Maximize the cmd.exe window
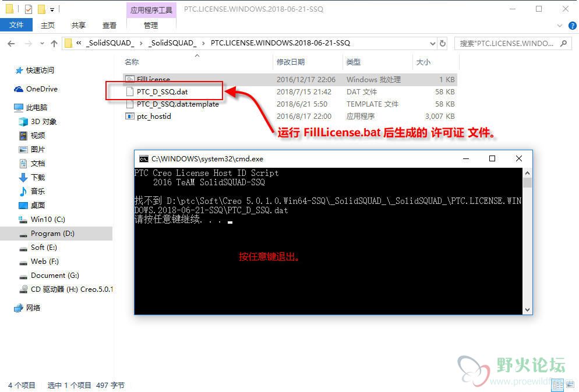 click(492, 158)
